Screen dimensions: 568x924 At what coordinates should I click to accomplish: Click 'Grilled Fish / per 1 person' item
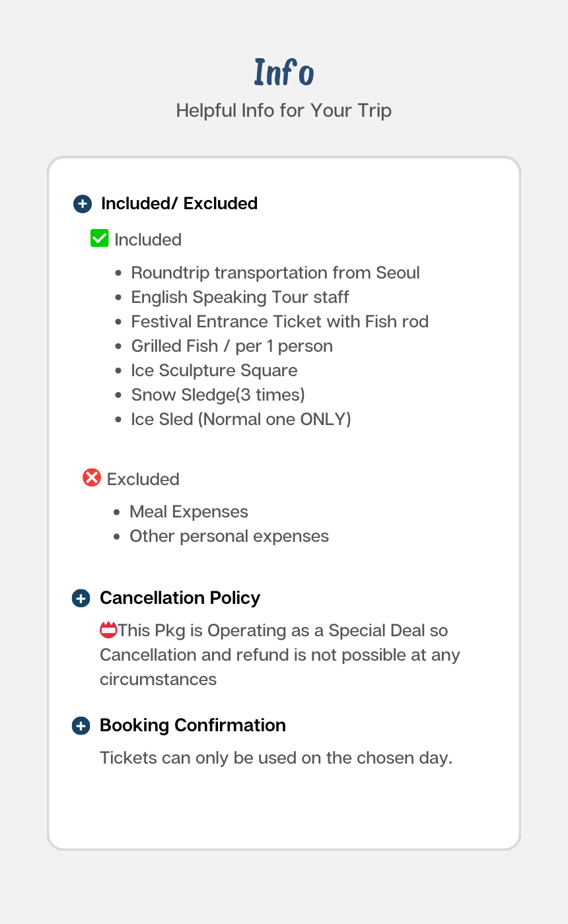231,346
